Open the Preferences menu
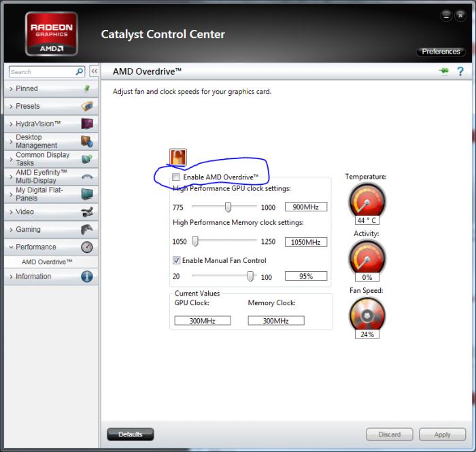This screenshot has width=476, height=452. click(x=441, y=52)
